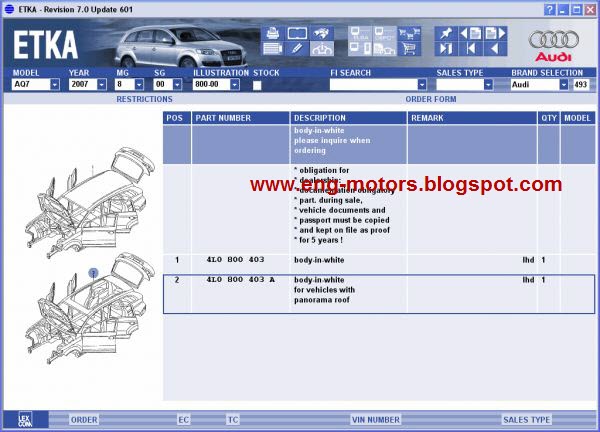Click the printer icon in toolbar

click(272, 33)
